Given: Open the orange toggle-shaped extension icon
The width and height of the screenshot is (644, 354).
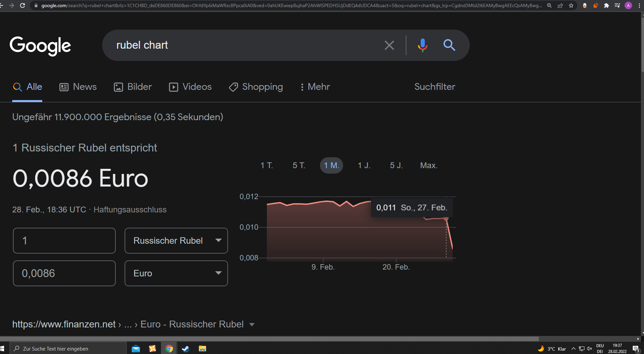Looking at the screenshot, I should point(585,5).
